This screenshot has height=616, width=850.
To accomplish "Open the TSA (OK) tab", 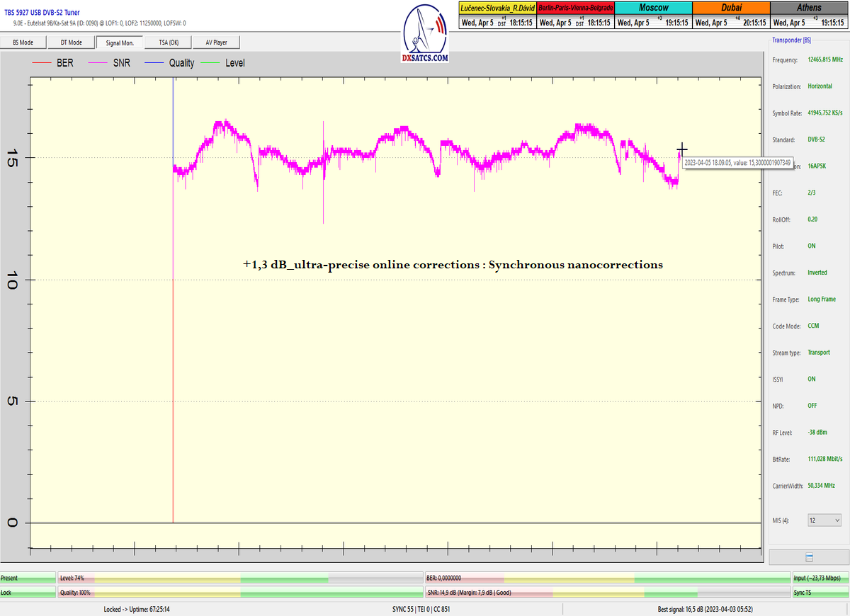I will point(169,42).
